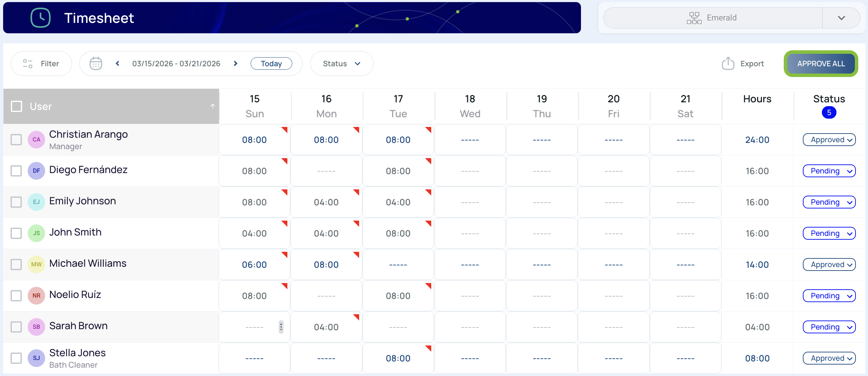Image resolution: width=868 pixels, height=376 pixels.
Task: Expand the Emerald organization dropdown arrow
Action: pyautogui.click(x=841, y=18)
